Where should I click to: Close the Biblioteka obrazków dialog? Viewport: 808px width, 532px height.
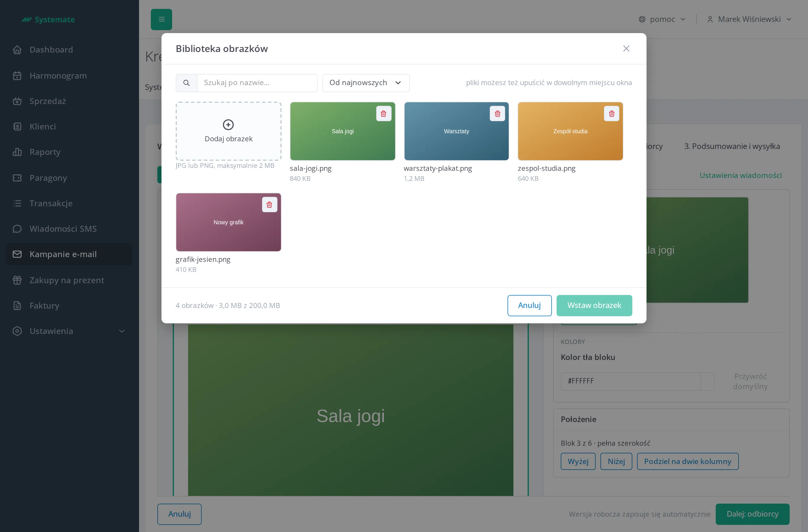point(626,48)
